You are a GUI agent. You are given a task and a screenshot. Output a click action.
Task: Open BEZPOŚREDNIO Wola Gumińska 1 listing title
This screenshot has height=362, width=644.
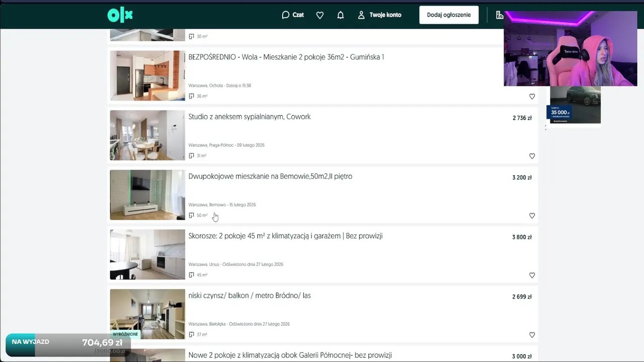(286, 57)
